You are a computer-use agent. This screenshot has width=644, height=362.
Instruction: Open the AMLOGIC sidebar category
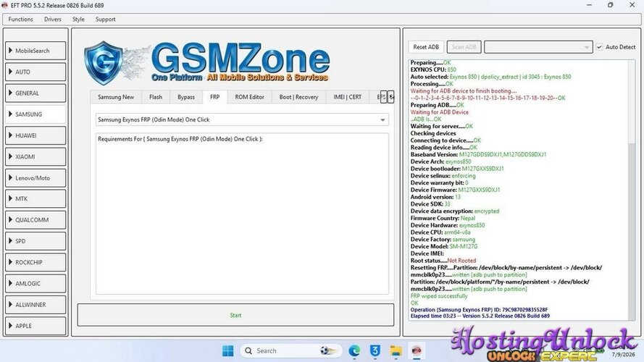pyautogui.click(x=35, y=284)
